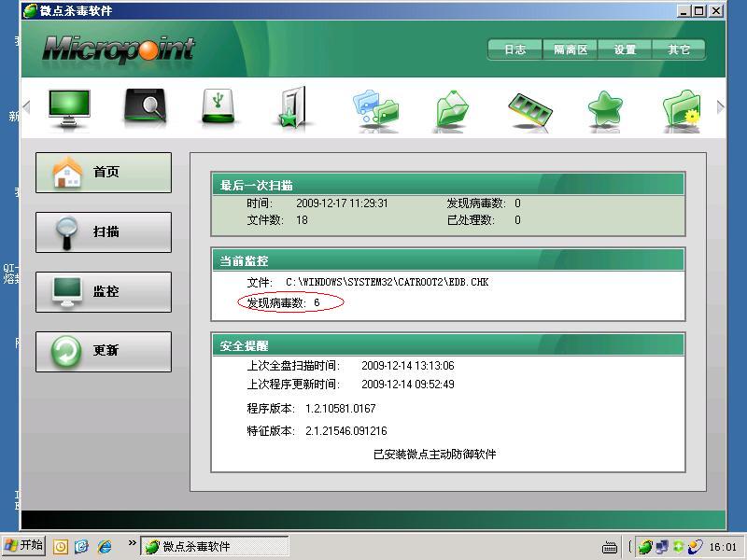
Task: Open the 其它 other tab
Action: coord(679,49)
